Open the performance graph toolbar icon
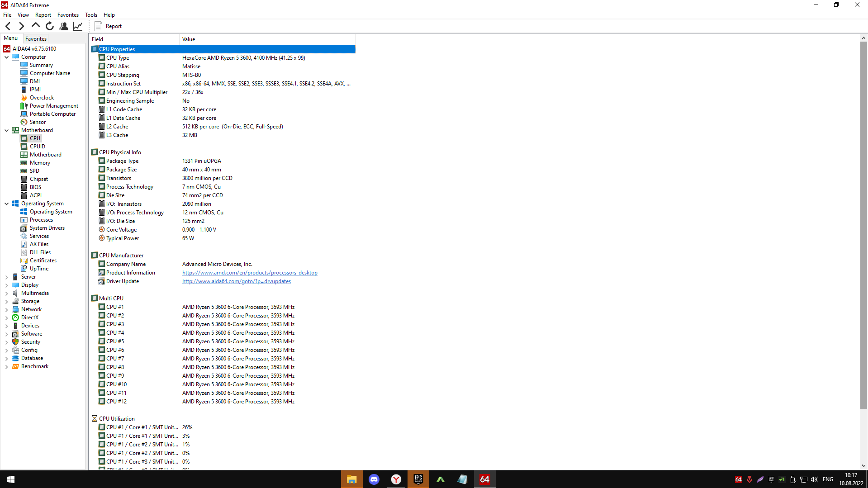The height and width of the screenshot is (488, 868). pyautogui.click(x=78, y=26)
